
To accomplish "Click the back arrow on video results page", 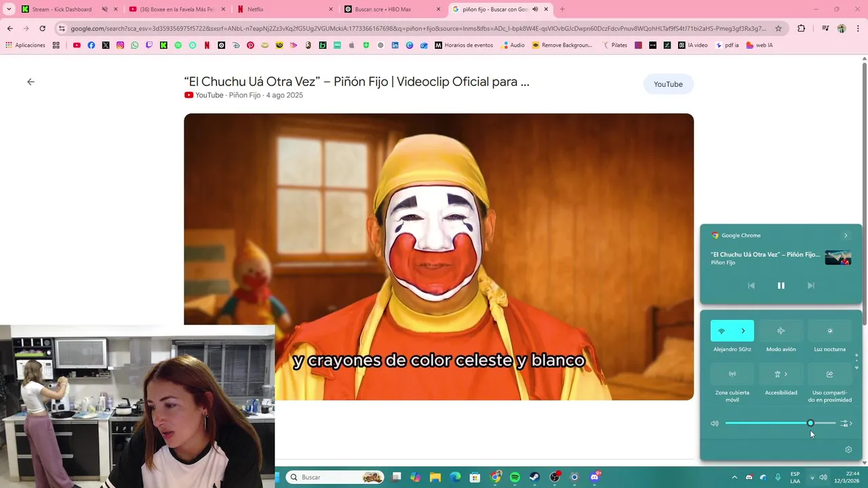I will (31, 81).
